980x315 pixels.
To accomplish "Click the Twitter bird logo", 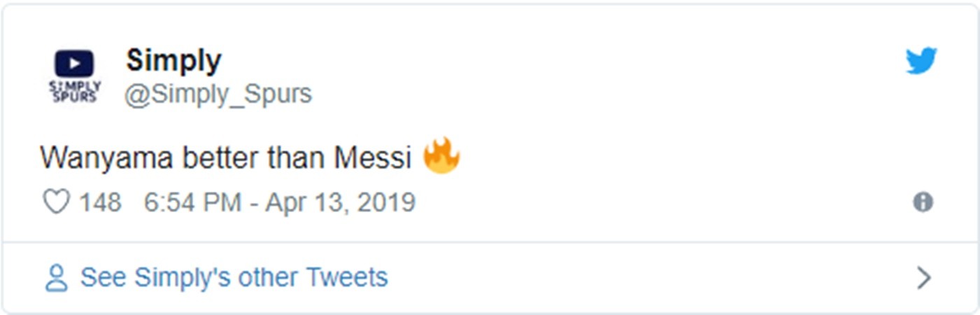I will tap(921, 62).
